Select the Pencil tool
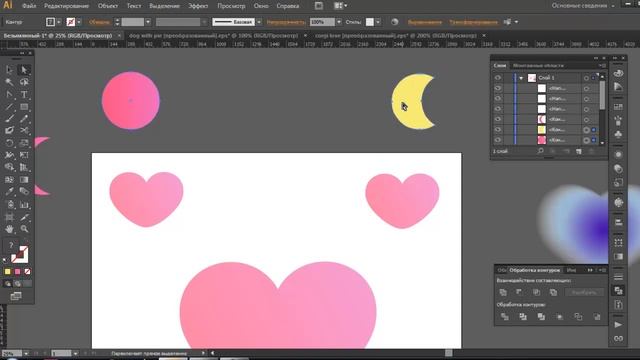The image size is (640, 360). 24,119
